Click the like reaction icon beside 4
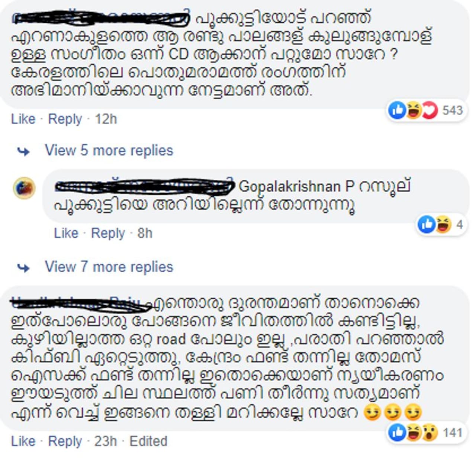This screenshot has width=476, height=466. click(426, 225)
